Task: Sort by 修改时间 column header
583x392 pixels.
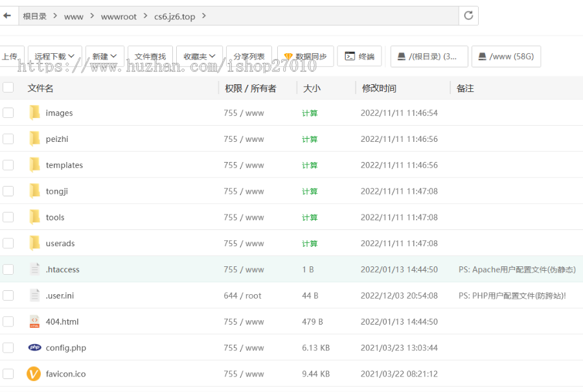Action: point(379,88)
